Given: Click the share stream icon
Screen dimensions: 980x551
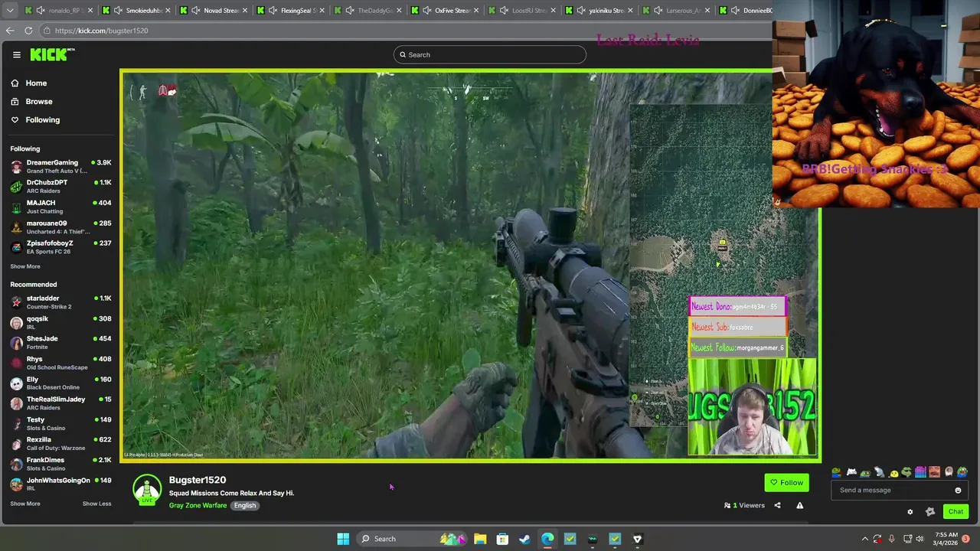Looking at the screenshot, I should [x=777, y=505].
